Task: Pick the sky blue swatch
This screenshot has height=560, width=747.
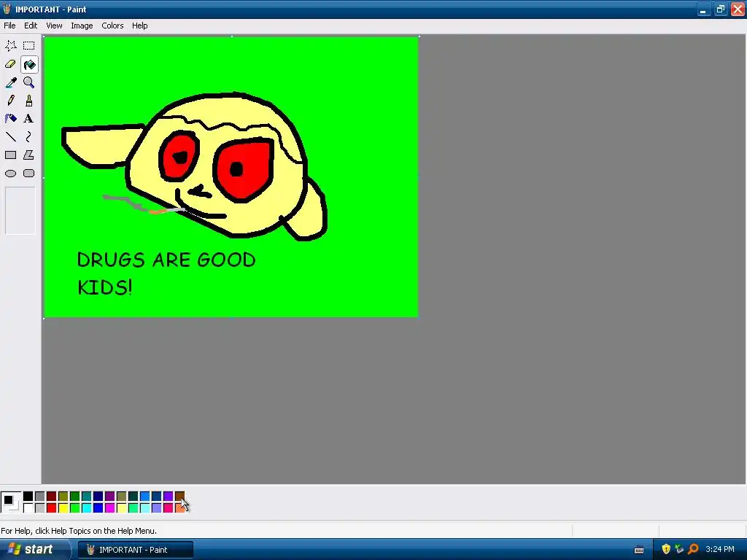Action: pyautogui.click(x=145, y=497)
